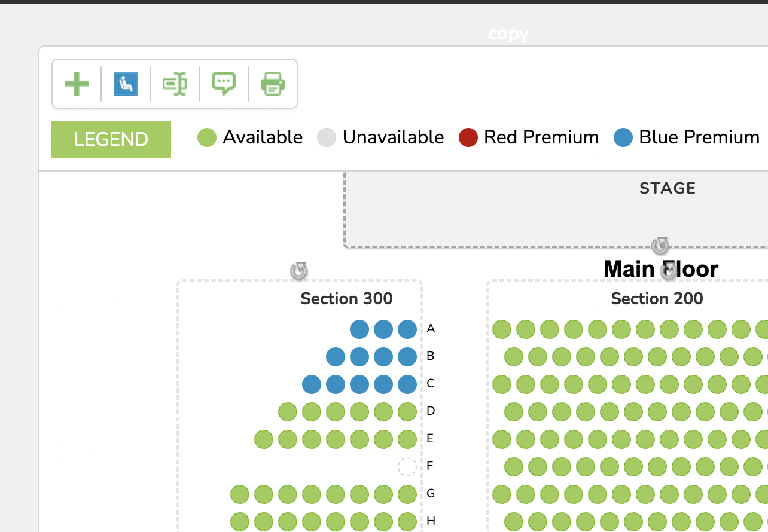Click the rotate handle above Section 300
The image size is (768, 532).
pyautogui.click(x=298, y=271)
